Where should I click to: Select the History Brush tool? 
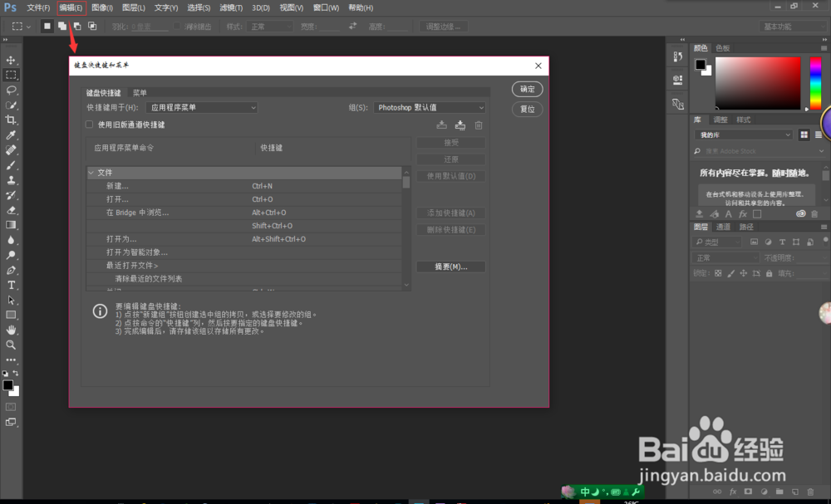[11, 195]
